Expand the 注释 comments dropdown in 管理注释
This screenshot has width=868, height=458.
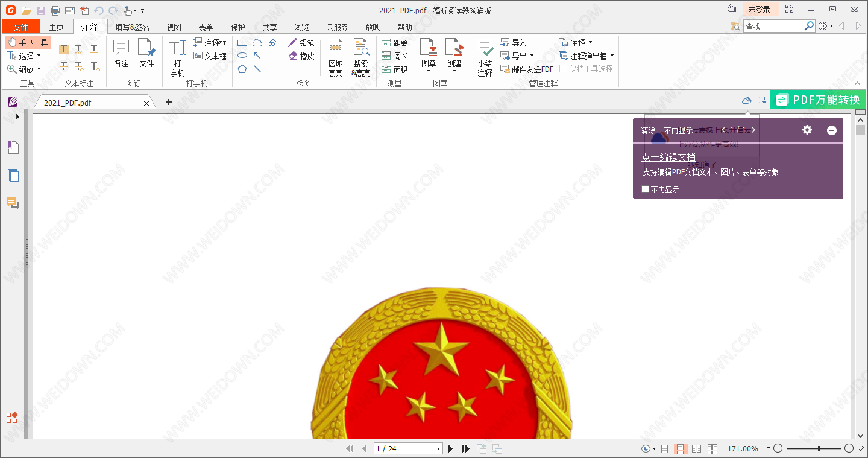[590, 43]
